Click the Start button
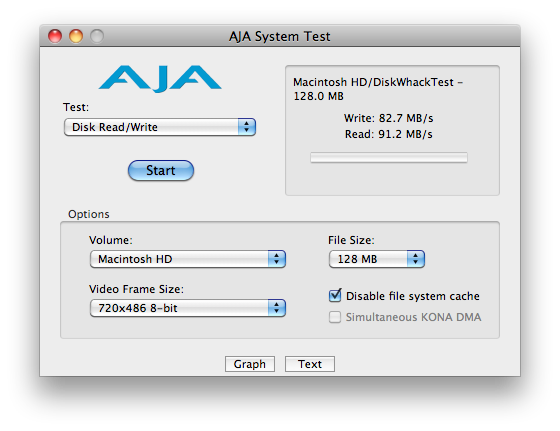 (x=161, y=170)
